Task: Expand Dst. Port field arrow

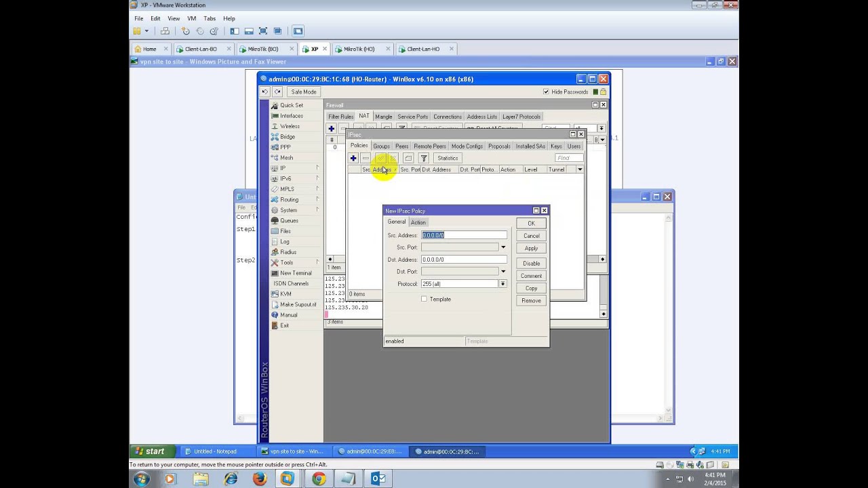Action: [x=502, y=272]
